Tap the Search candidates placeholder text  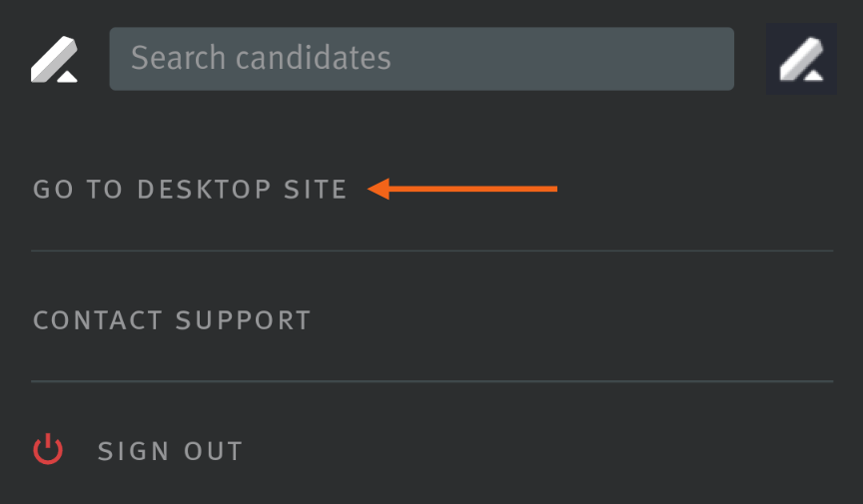(261, 58)
